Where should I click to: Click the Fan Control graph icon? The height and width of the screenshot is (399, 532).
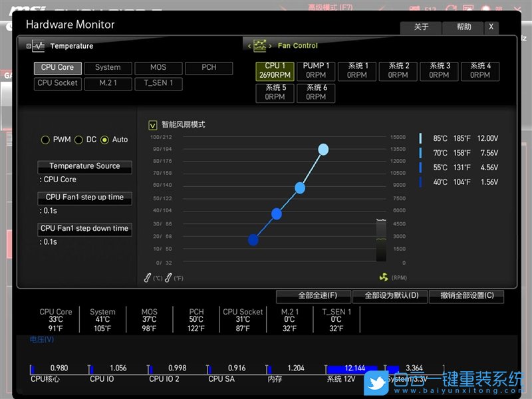pos(260,45)
